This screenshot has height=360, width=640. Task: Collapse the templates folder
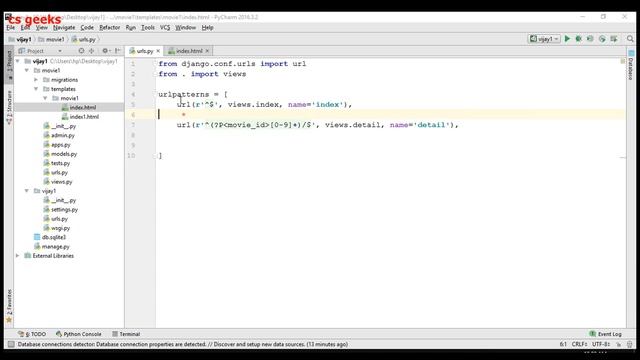[x=36, y=89]
